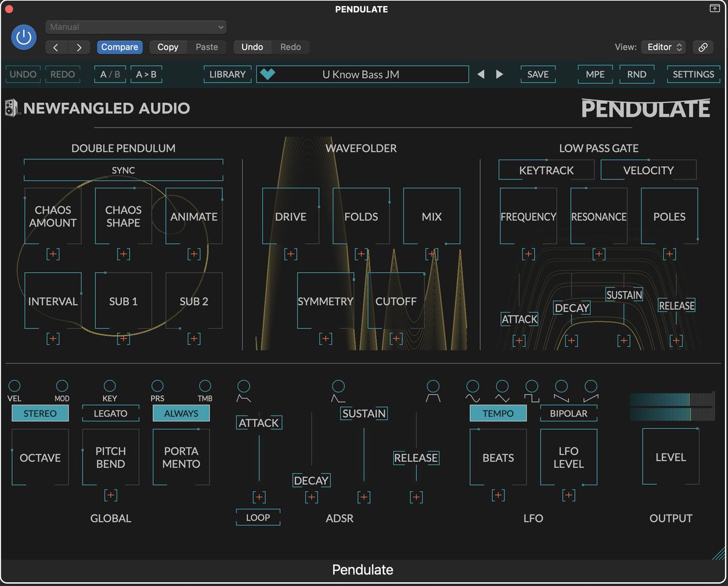Click SAVE to store the preset
The width and height of the screenshot is (728, 586).
pyautogui.click(x=538, y=74)
